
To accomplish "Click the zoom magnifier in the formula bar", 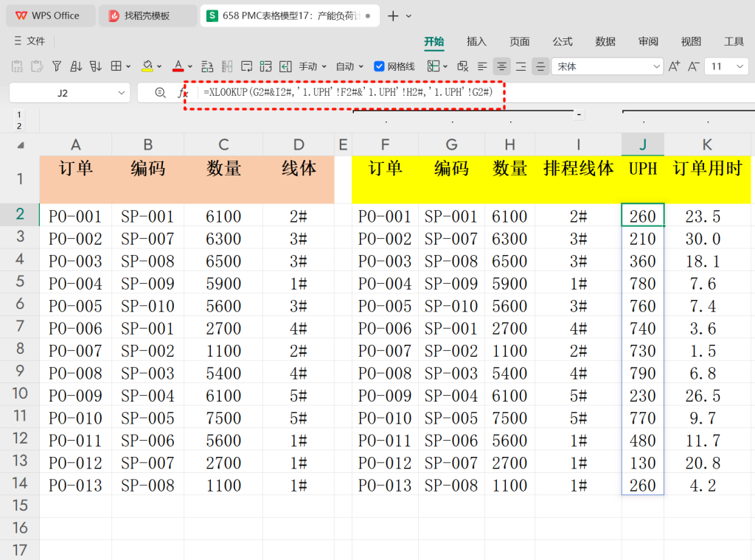I will point(160,92).
